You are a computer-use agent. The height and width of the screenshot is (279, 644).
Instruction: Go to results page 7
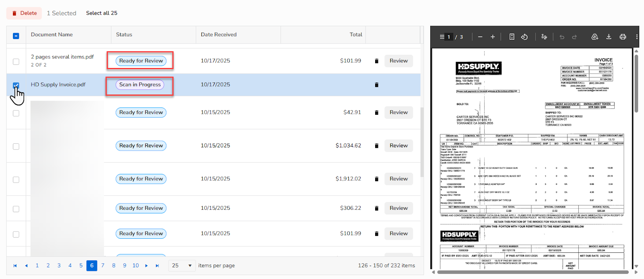[x=103, y=266]
